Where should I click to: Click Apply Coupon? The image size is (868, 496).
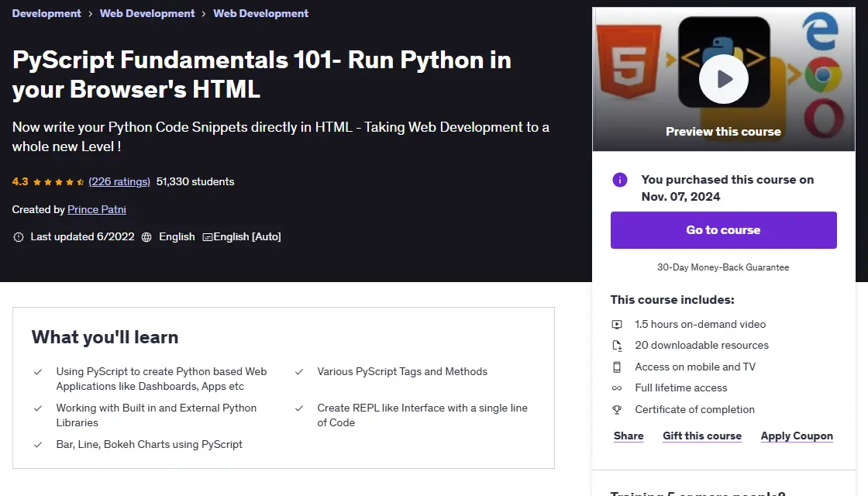(x=797, y=436)
